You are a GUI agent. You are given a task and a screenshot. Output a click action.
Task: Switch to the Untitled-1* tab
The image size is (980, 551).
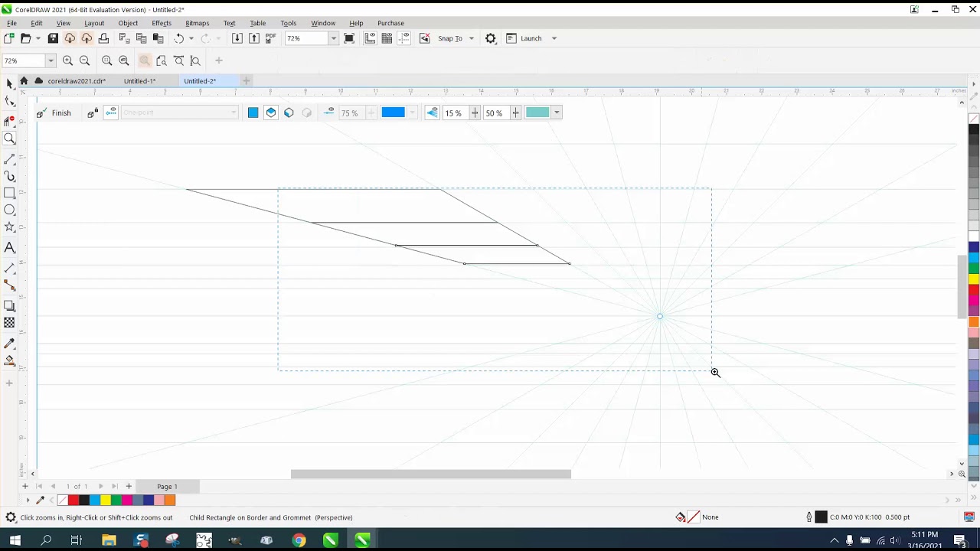point(139,81)
